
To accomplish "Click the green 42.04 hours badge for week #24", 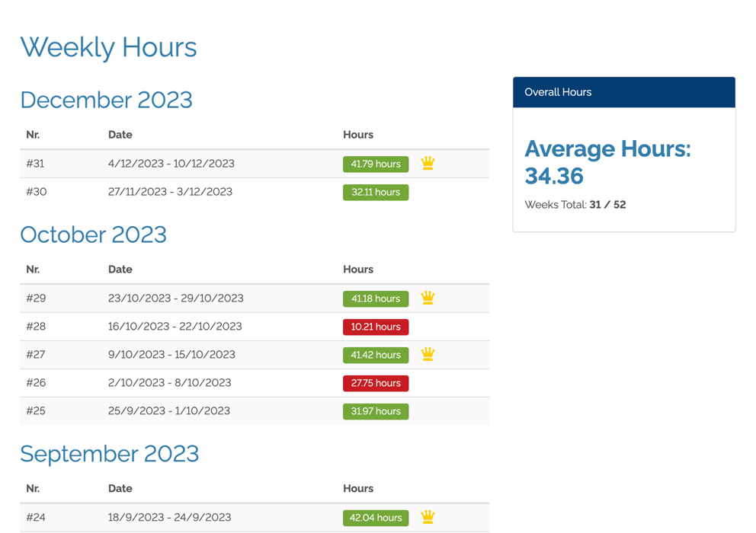I will (x=376, y=517).
